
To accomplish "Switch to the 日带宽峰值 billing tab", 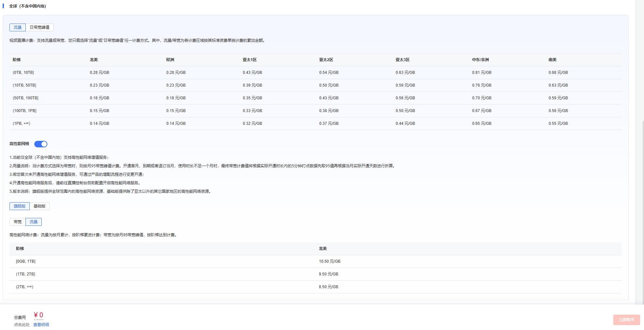I will 40,27.
